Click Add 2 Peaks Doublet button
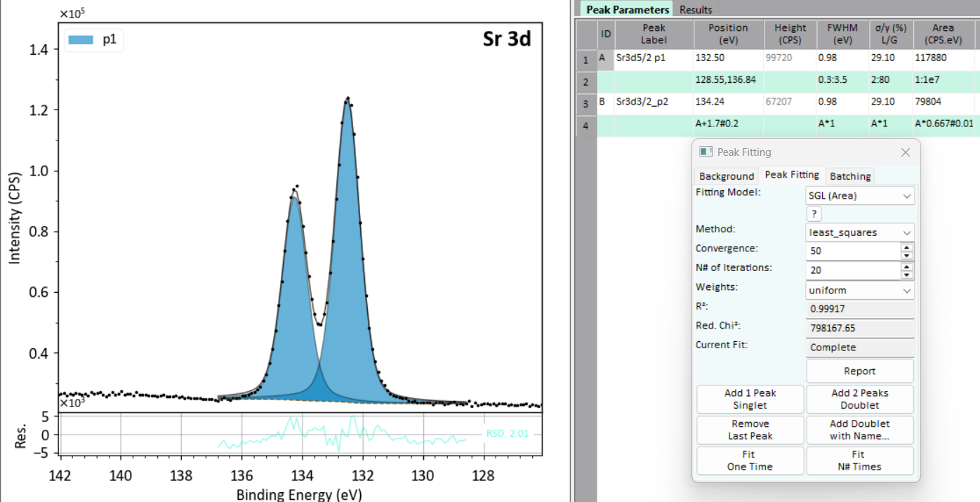The height and width of the screenshot is (502, 980). click(860, 399)
